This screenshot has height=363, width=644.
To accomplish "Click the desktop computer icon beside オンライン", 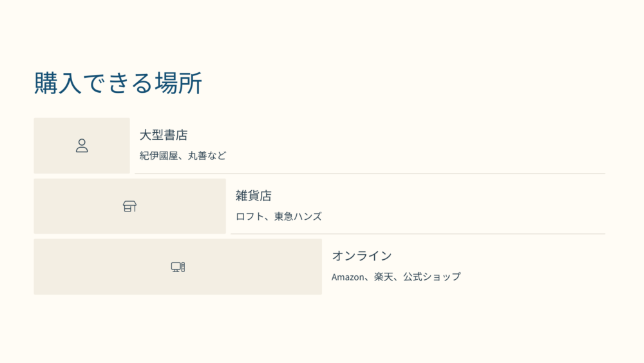I will click(178, 267).
